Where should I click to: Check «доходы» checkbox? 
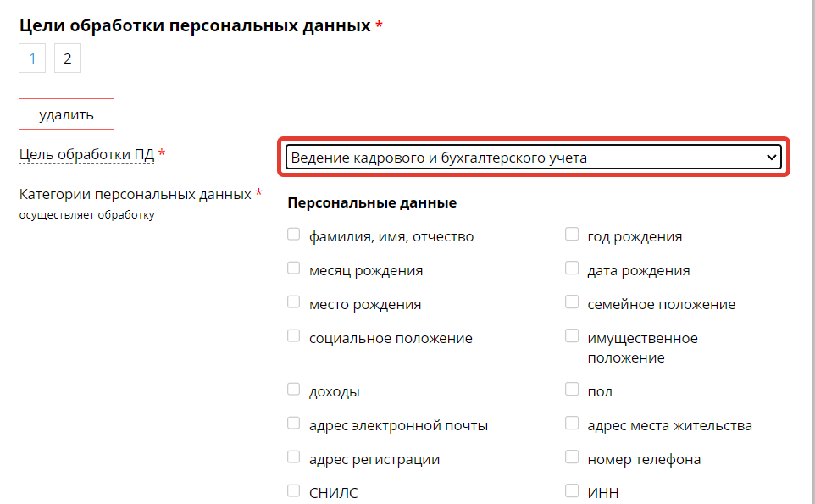(x=293, y=387)
